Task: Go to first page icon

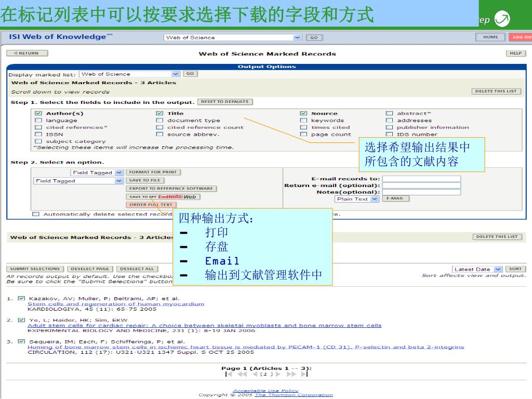Action: [229, 374]
